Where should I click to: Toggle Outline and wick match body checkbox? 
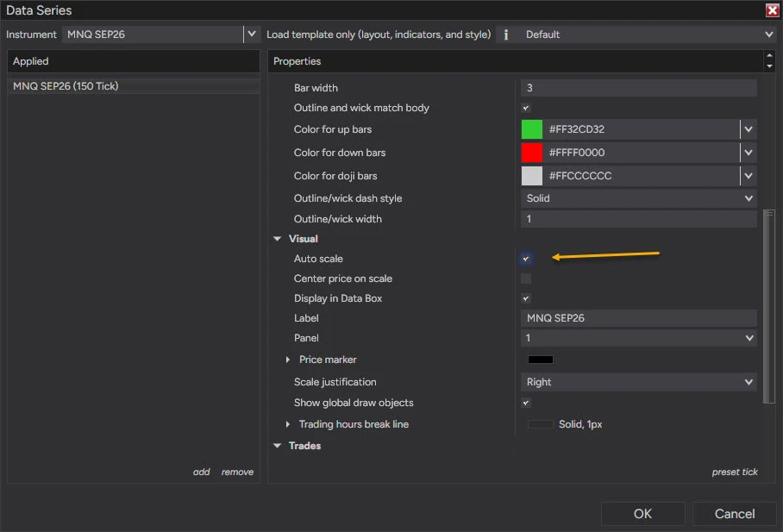pyautogui.click(x=526, y=108)
